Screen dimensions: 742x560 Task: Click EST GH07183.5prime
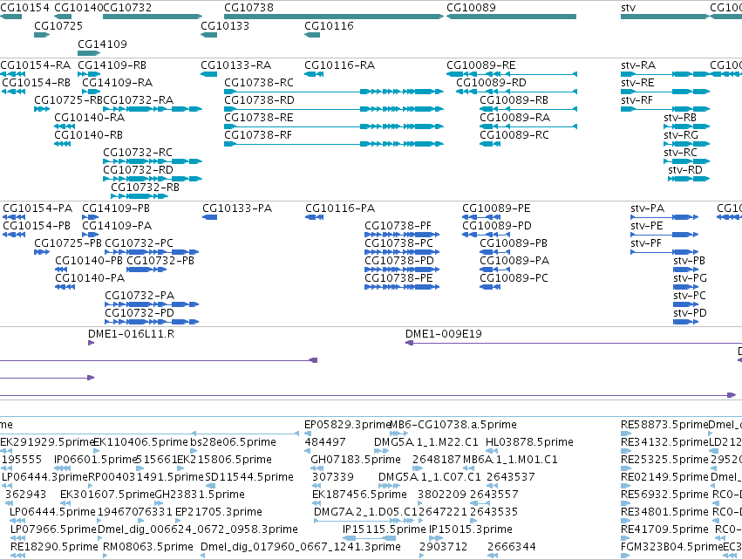[356, 459]
